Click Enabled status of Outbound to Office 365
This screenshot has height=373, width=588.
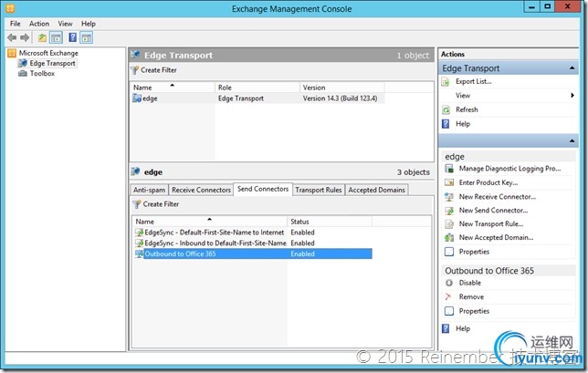[302, 254]
